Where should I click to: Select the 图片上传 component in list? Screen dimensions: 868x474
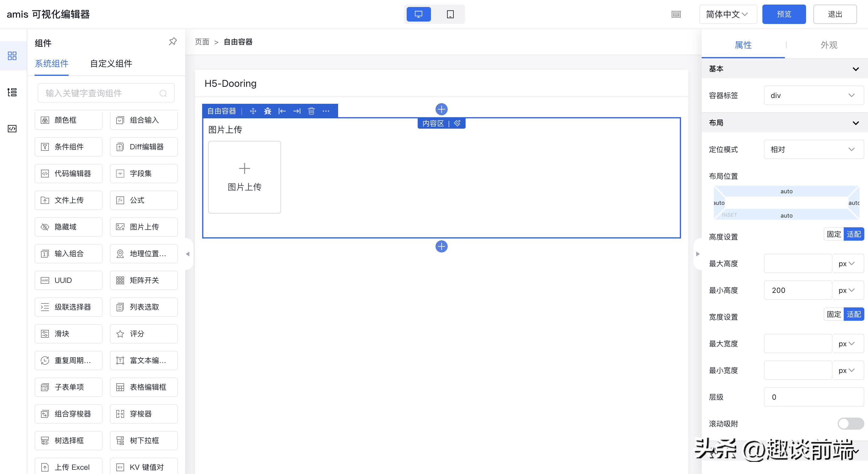(144, 227)
